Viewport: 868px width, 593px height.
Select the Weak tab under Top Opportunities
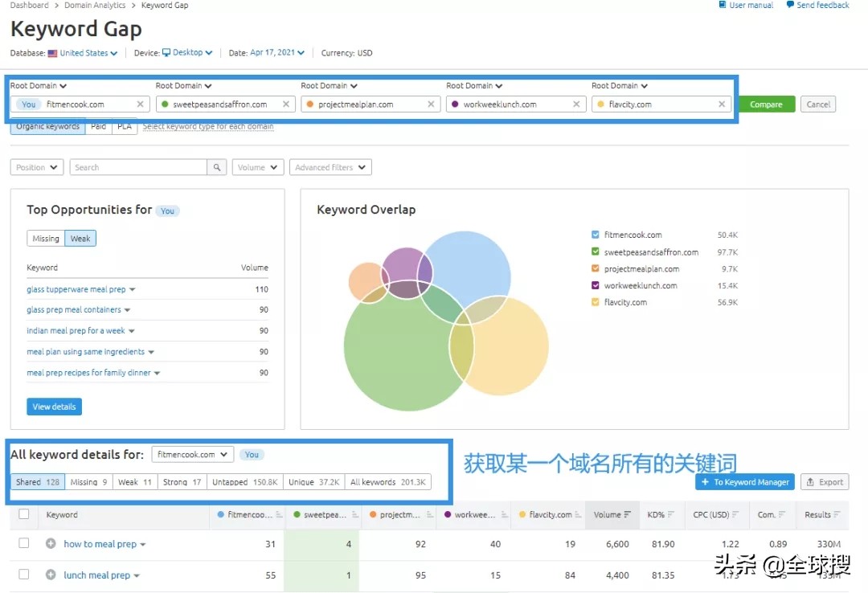tap(80, 238)
